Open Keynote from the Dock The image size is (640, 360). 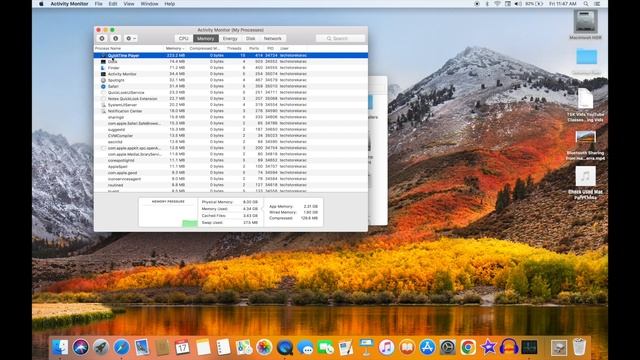[x=366, y=347]
